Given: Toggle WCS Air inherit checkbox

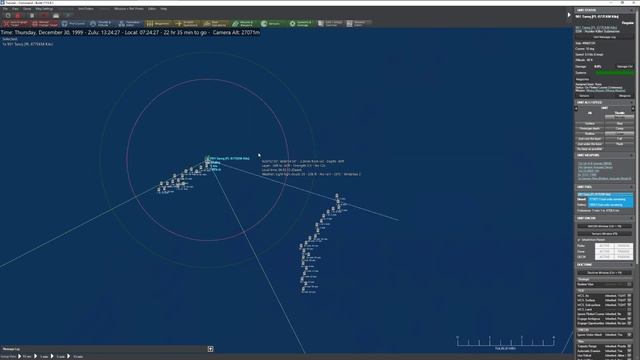Looking at the screenshot, I should [x=629, y=296].
